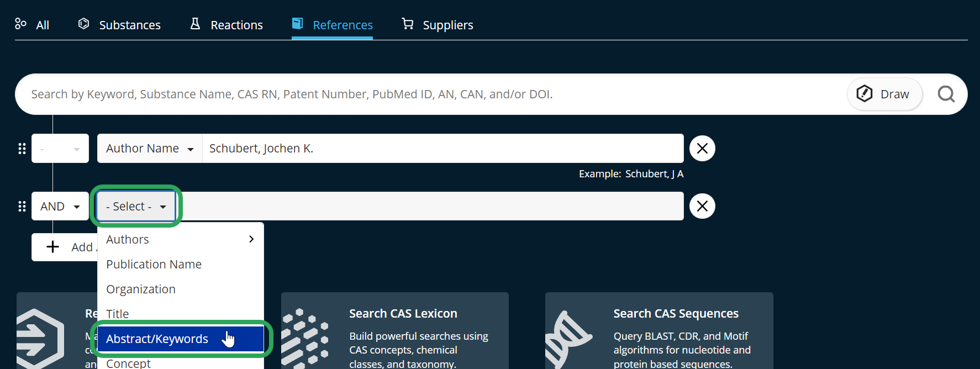Click the CAS Lexicon hexagon pattern icon
This screenshot has width=980, height=369.
[305, 338]
